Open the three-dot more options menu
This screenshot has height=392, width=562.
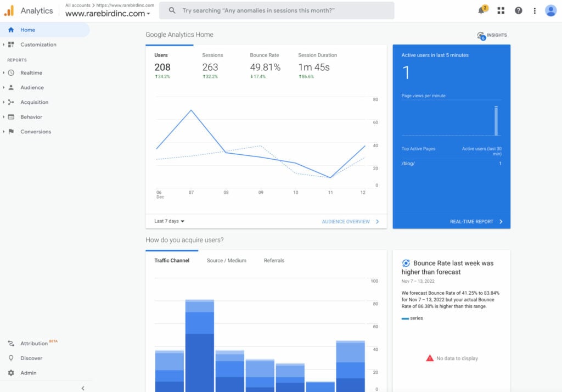(535, 10)
